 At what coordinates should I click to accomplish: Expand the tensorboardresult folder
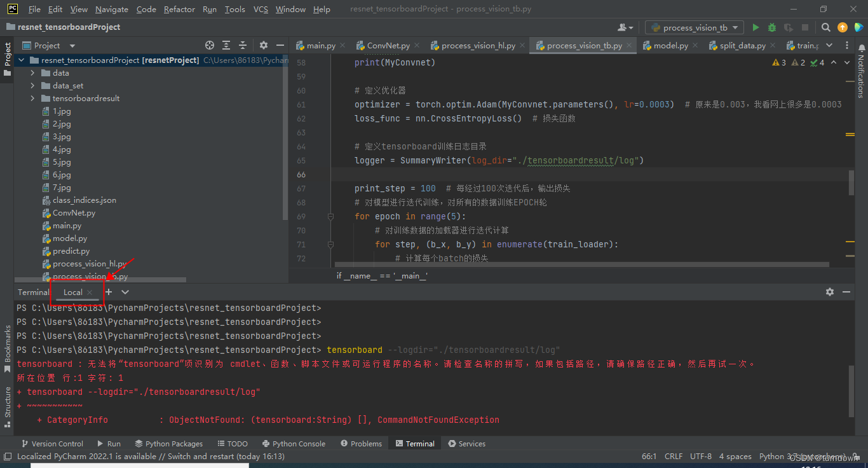(31, 98)
